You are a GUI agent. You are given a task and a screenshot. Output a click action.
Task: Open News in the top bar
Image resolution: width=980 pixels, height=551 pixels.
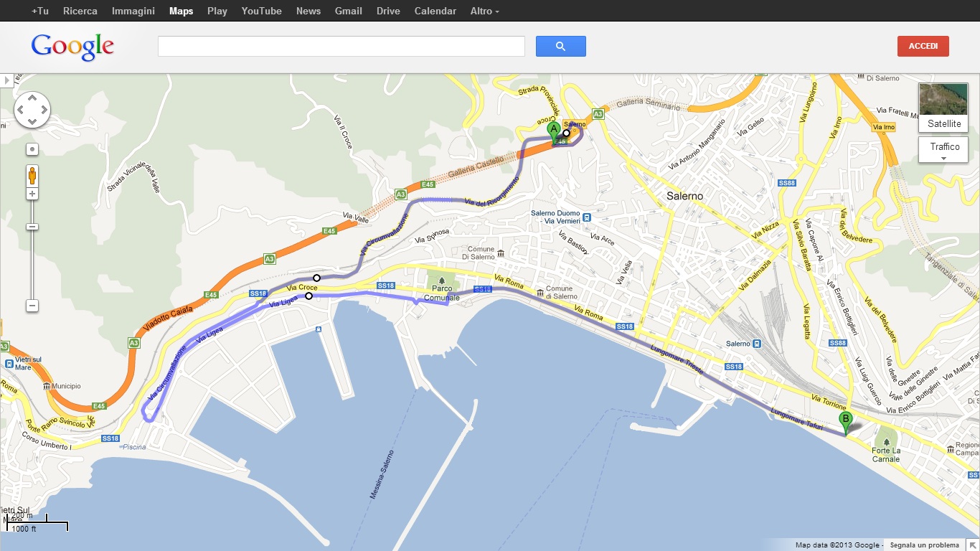308,11
